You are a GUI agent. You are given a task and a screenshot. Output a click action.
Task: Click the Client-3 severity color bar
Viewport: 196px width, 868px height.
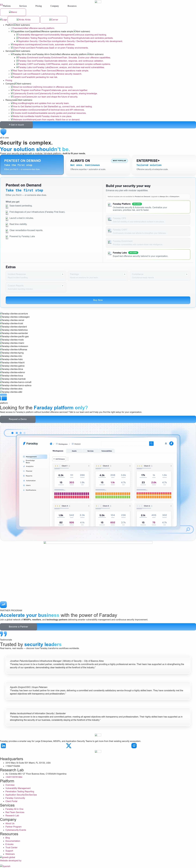click(x=154, y=495)
